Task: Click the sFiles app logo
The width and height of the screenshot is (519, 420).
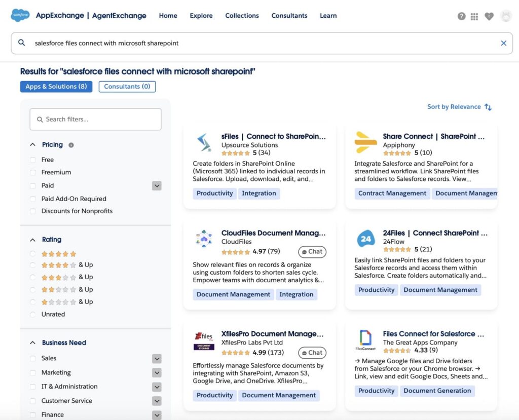Action: coord(204,142)
